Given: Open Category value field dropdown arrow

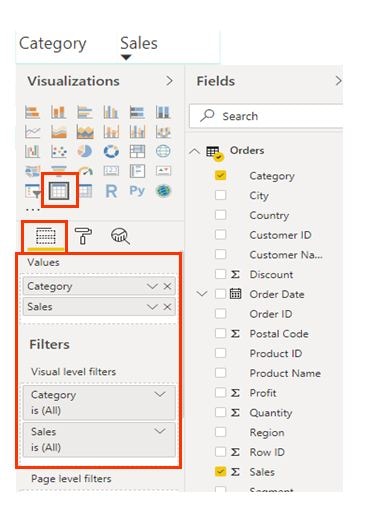Looking at the screenshot, I should click(x=152, y=286).
